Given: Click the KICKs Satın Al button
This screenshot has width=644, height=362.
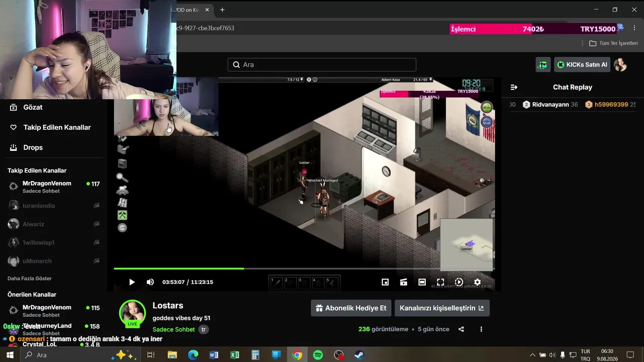Looking at the screenshot, I should (582, 64).
